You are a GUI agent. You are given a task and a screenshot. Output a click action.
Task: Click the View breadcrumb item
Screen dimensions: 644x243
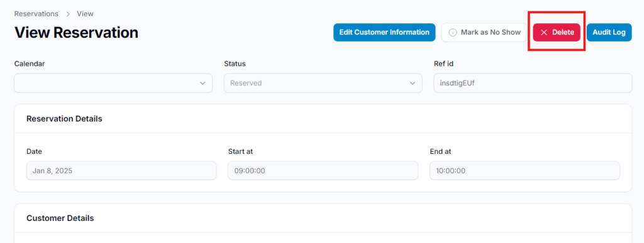click(x=85, y=14)
